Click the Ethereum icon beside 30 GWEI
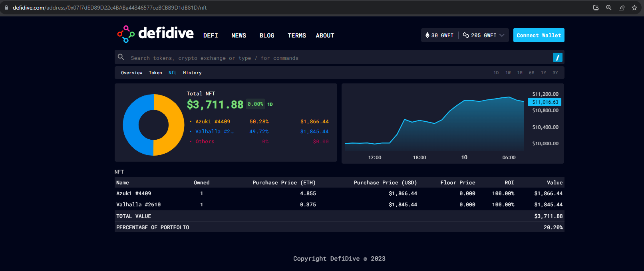The width and height of the screenshot is (644, 271). (427, 35)
